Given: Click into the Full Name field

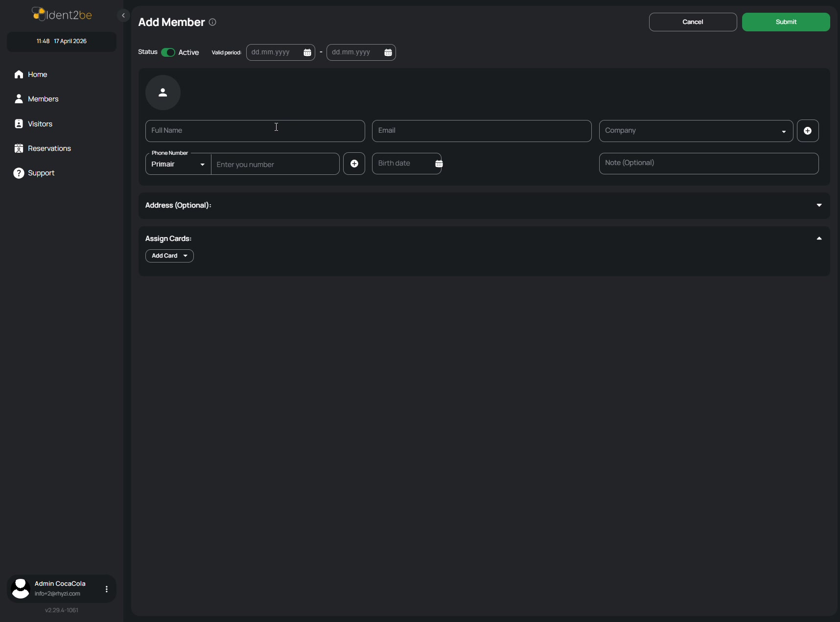Looking at the screenshot, I should tap(255, 131).
